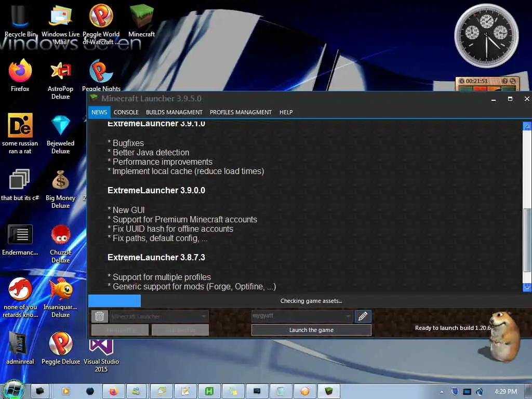Click the hamster desktop pet
The width and height of the screenshot is (532, 399).
tap(503, 336)
